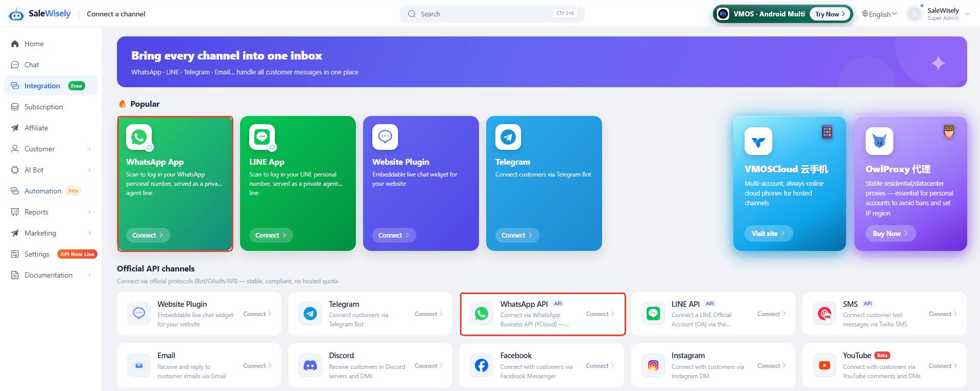Screen dimensions: 980x391
Task: Open the Integration menu item
Action: (51, 86)
